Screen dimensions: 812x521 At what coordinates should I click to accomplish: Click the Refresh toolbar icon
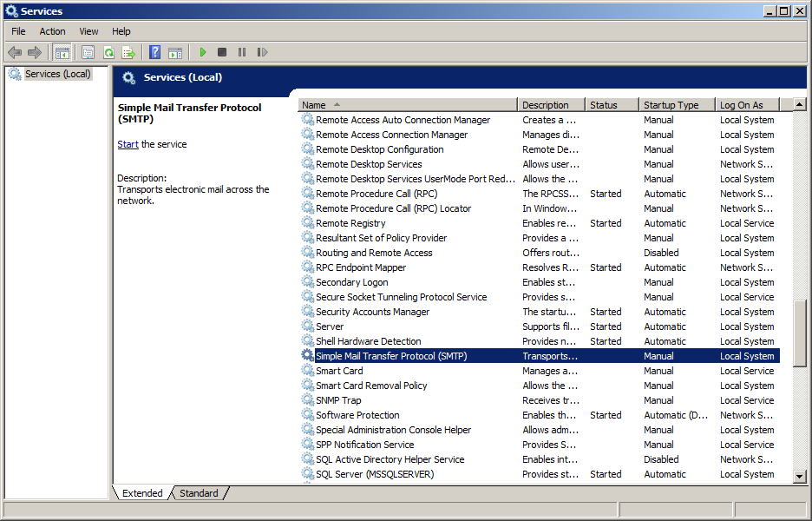(x=108, y=53)
